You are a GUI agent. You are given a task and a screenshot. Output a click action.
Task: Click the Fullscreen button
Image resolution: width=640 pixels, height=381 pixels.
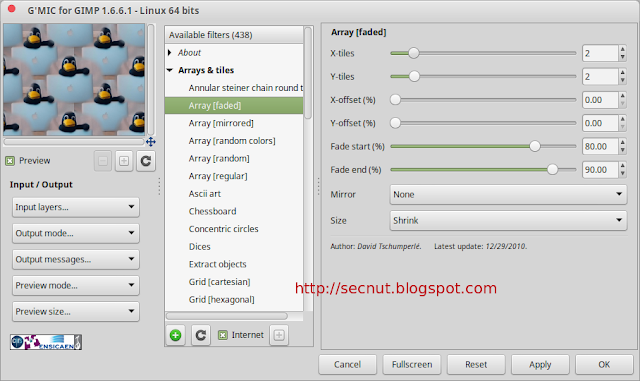click(412, 364)
